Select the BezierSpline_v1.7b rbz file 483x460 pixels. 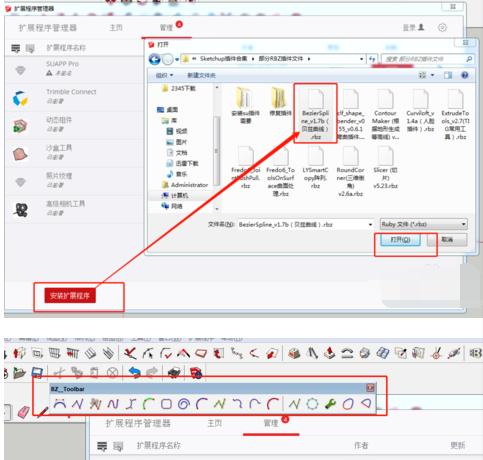click(x=315, y=113)
